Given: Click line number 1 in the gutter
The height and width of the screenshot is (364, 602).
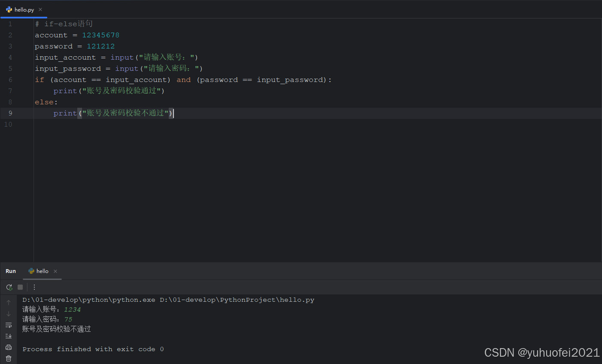Looking at the screenshot, I should pos(10,24).
